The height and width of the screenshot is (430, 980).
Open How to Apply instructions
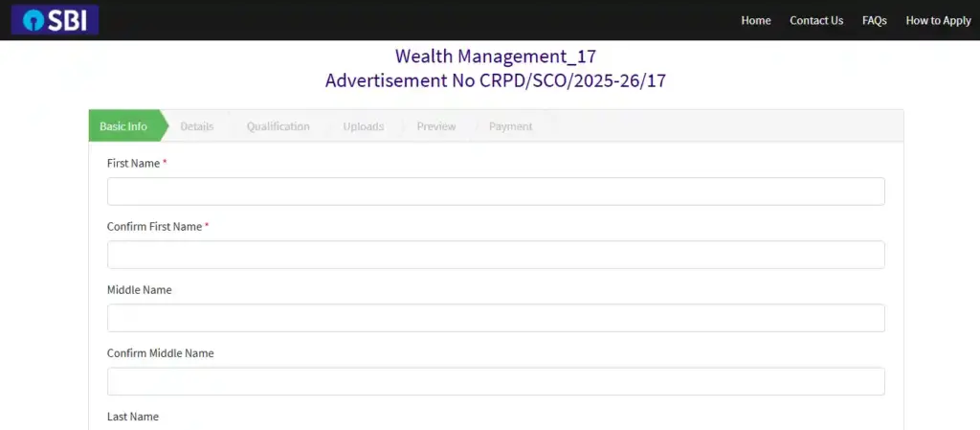pos(938,20)
